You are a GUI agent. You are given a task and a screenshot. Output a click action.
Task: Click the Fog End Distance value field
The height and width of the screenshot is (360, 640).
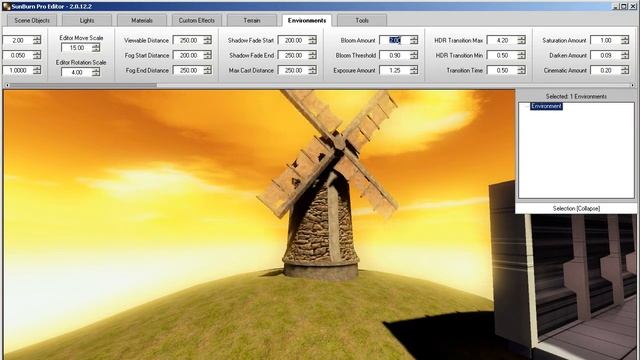click(188, 70)
